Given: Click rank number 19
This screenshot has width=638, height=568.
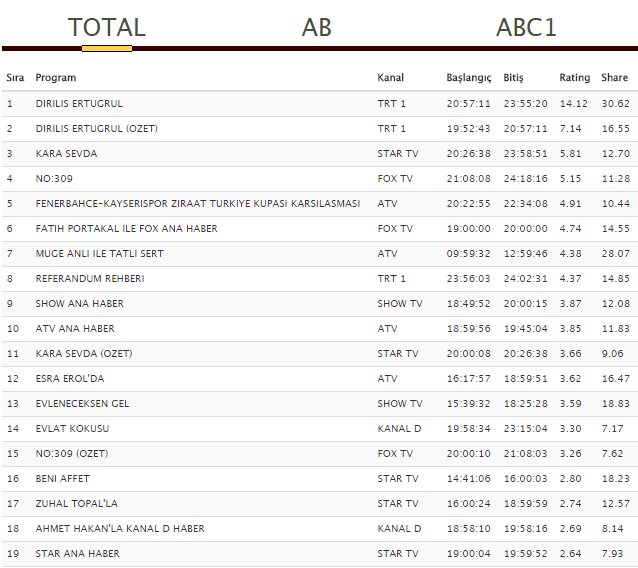Looking at the screenshot, I should tap(13, 554).
